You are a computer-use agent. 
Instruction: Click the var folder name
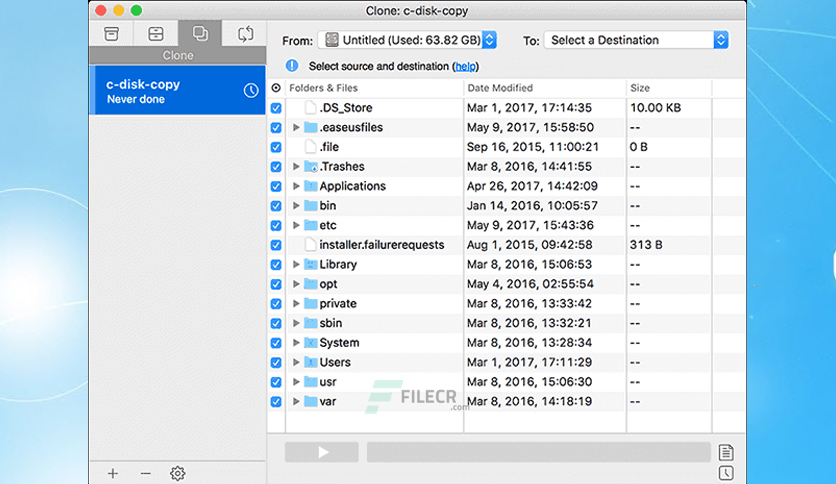327,401
